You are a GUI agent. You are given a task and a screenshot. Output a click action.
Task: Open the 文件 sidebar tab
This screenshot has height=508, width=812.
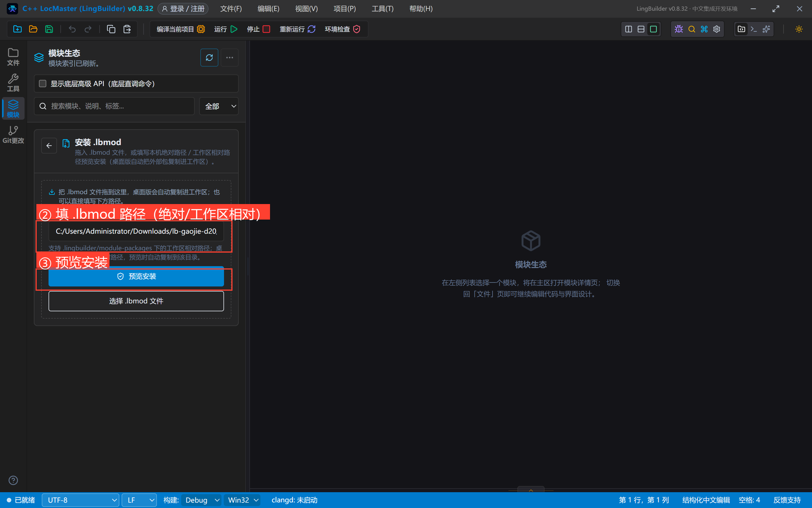pos(13,57)
